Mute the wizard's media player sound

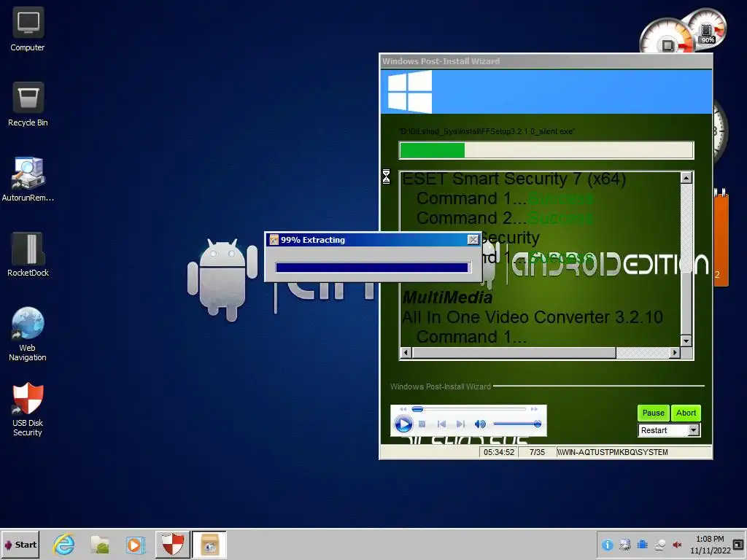480,424
